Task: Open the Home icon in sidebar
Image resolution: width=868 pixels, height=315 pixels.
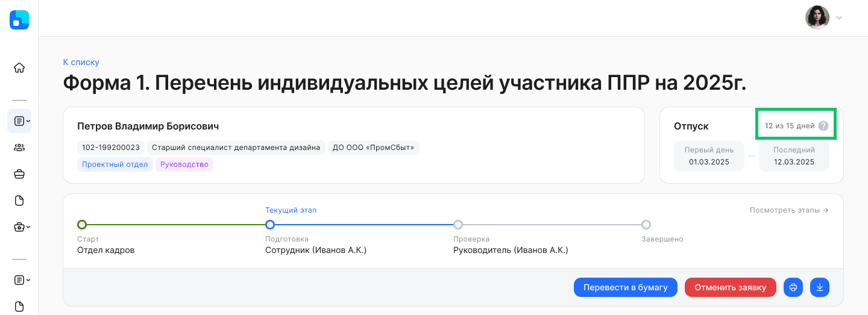Action: click(19, 67)
